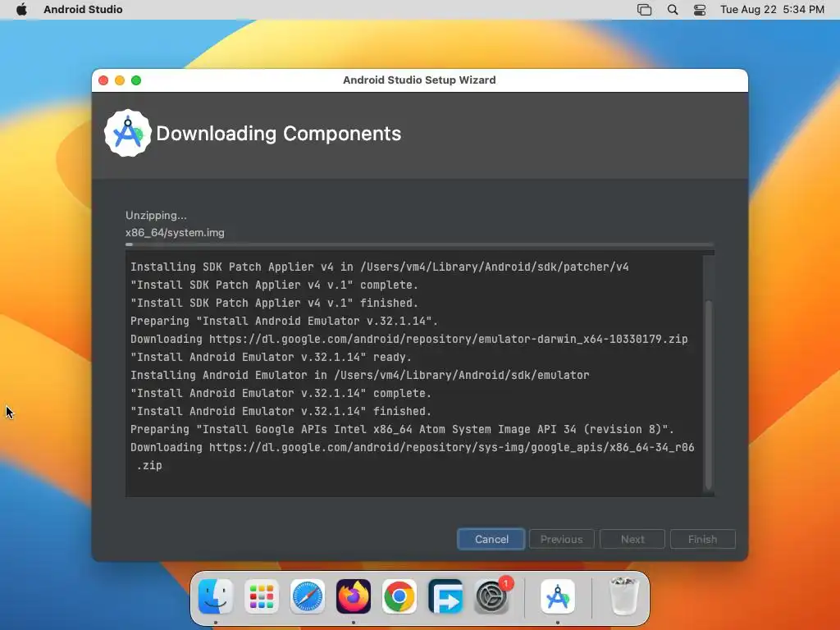This screenshot has height=630, width=840.
Task: Click the Android Studio logo in wizard header
Action: [127, 134]
